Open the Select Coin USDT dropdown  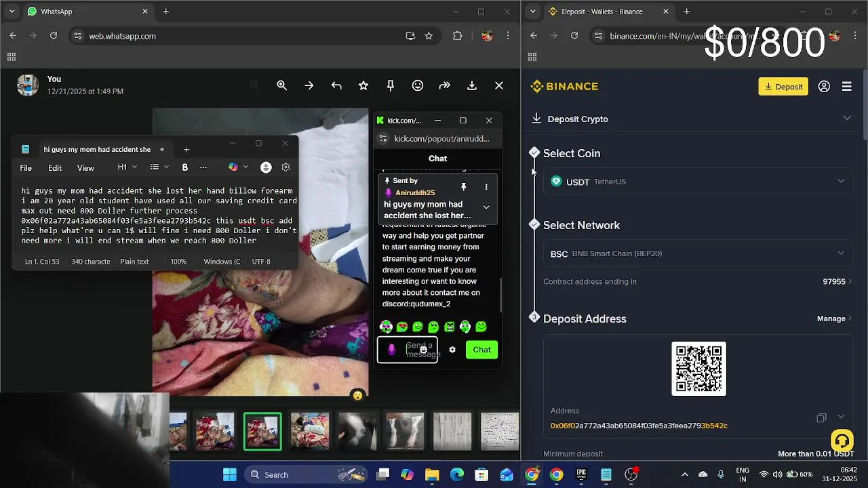pyautogui.click(x=698, y=182)
